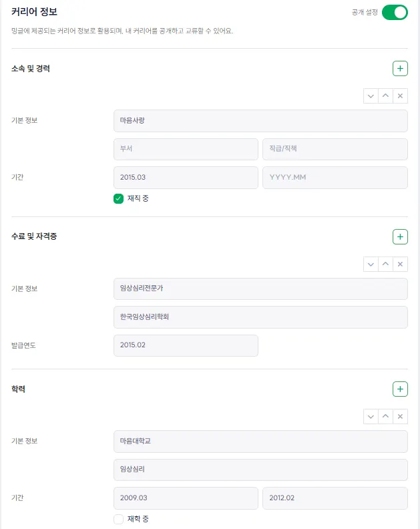Click the empty YYYY.MM end date field
This screenshot has width=420, height=529.
tap(335, 178)
